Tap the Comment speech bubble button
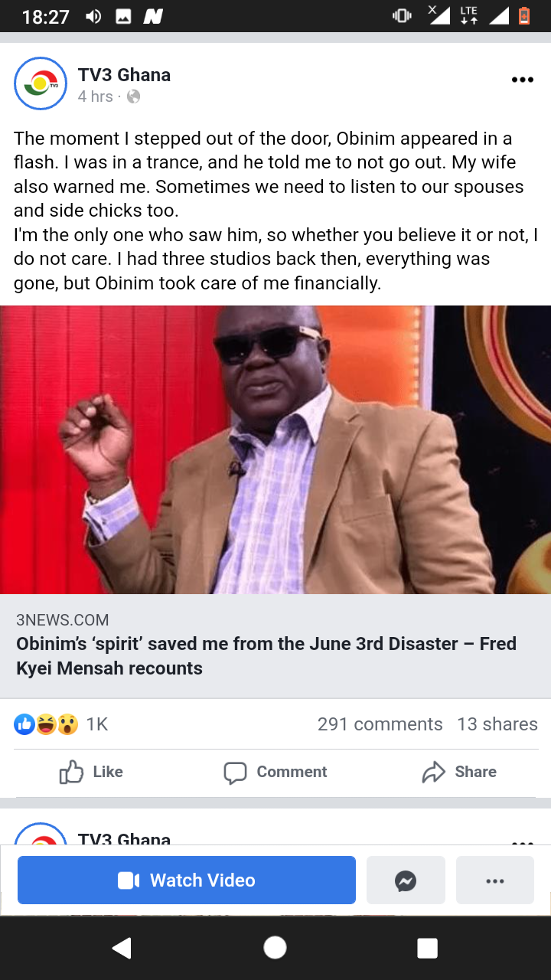 275,772
